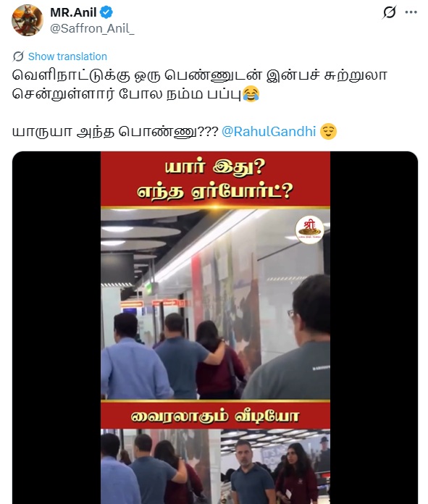Click the relieved face emoji after mention

pos(328,131)
